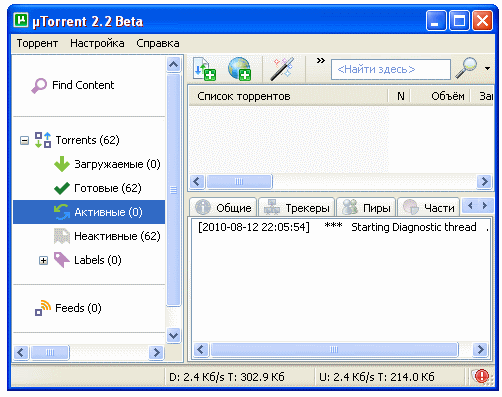
Task: Click the red network warning status icon
Action: coord(481,376)
